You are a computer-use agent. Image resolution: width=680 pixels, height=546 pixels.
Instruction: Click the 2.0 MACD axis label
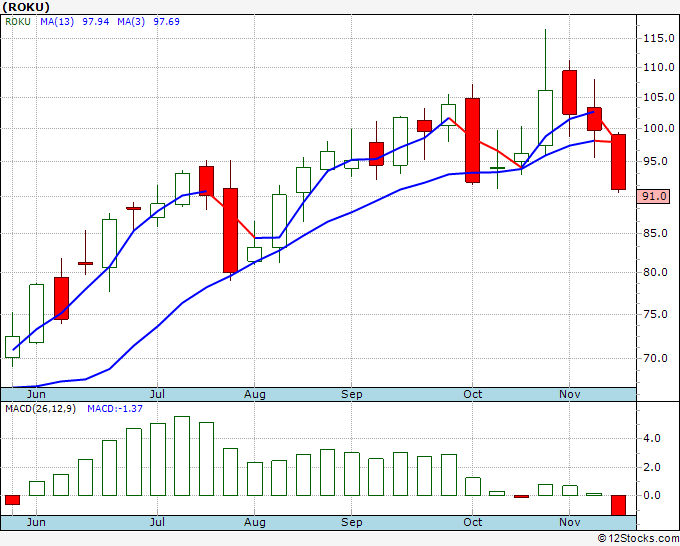[652, 468]
